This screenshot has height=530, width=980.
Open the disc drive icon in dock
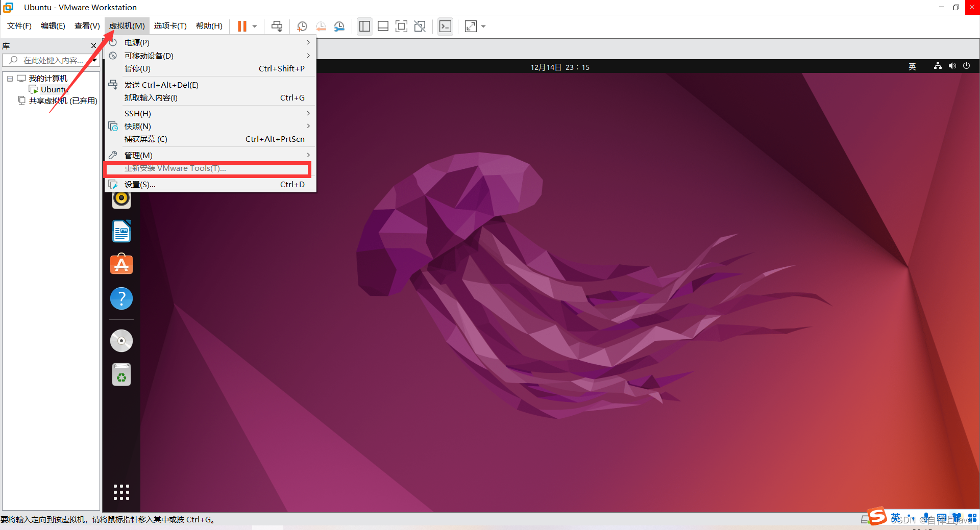(x=121, y=341)
